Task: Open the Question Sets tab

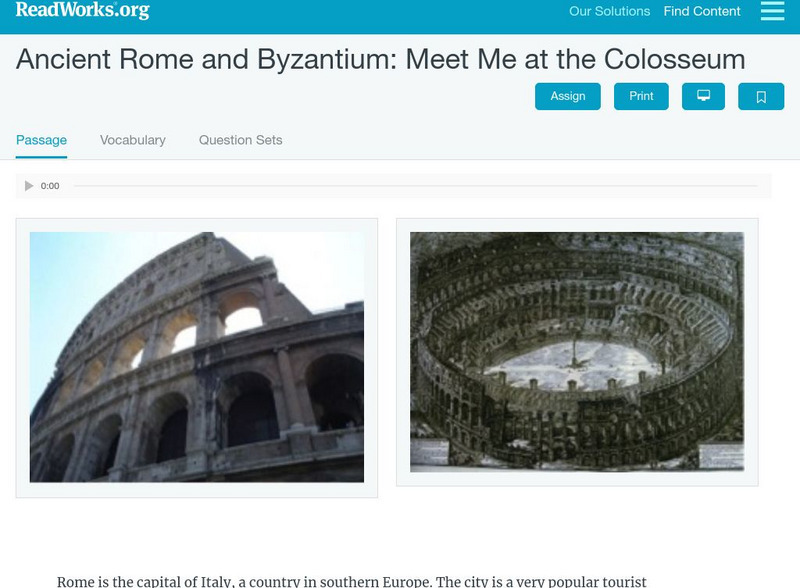Action: click(x=240, y=140)
